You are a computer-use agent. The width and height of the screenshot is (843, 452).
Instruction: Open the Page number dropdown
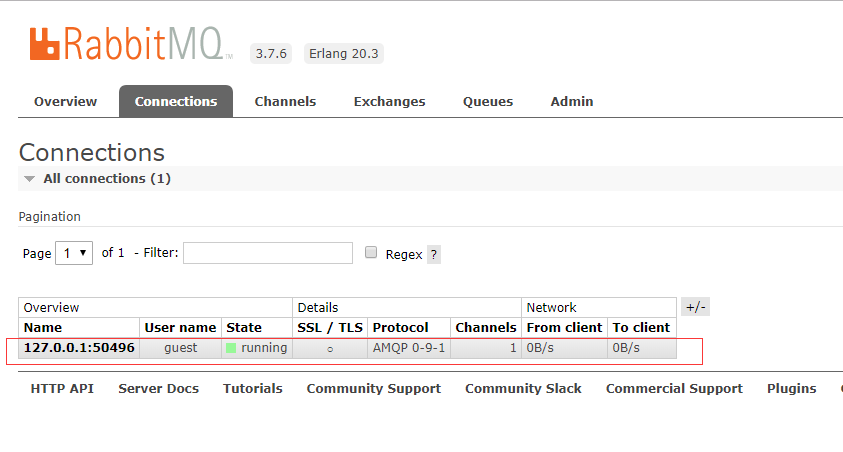(x=74, y=253)
